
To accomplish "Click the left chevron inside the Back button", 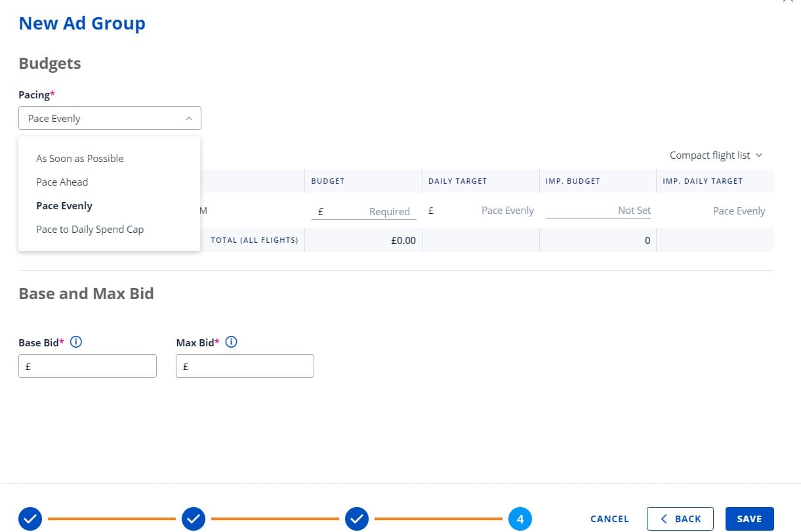I will tap(664, 518).
